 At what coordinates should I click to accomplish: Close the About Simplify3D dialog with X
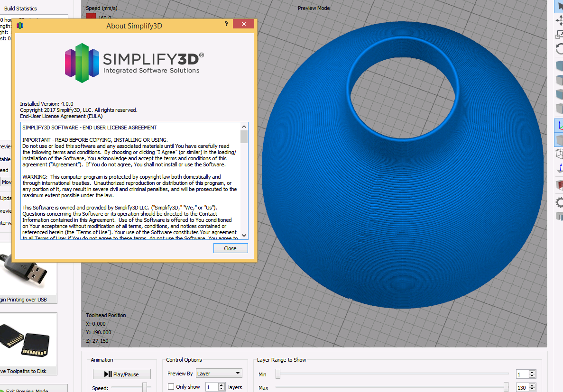pyautogui.click(x=243, y=24)
